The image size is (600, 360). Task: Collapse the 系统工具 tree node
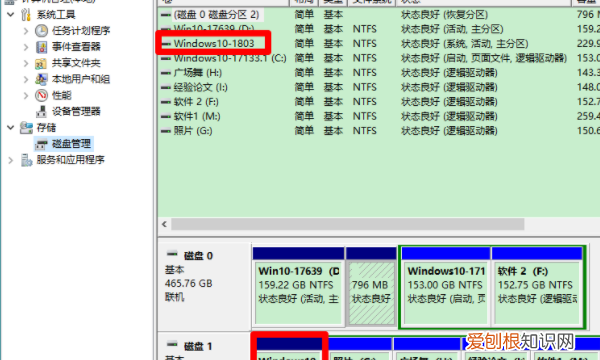pos(11,15)
